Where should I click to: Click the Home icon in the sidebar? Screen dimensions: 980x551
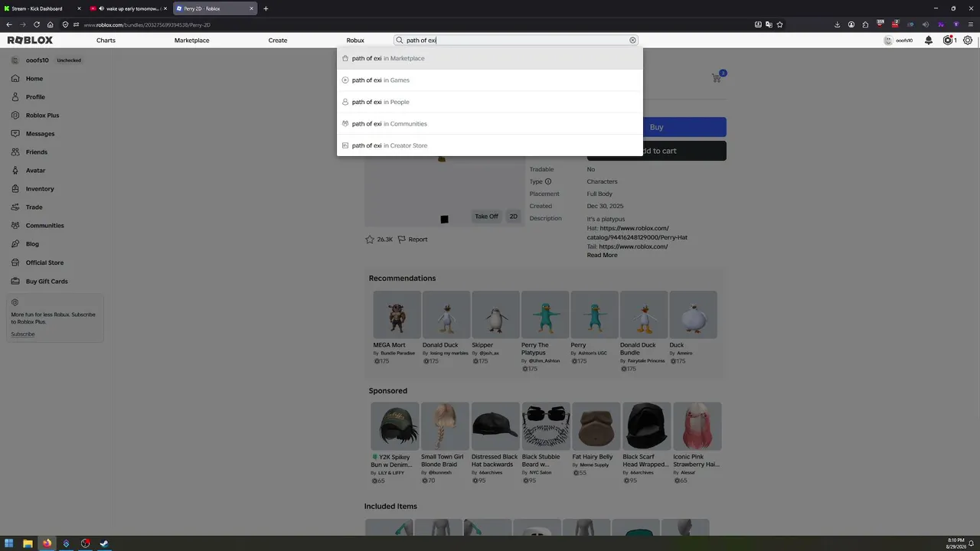tap(15, 78)
